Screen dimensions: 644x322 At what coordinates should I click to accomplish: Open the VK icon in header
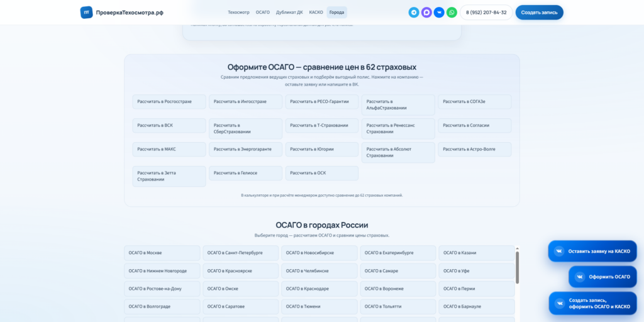(439, 13)
